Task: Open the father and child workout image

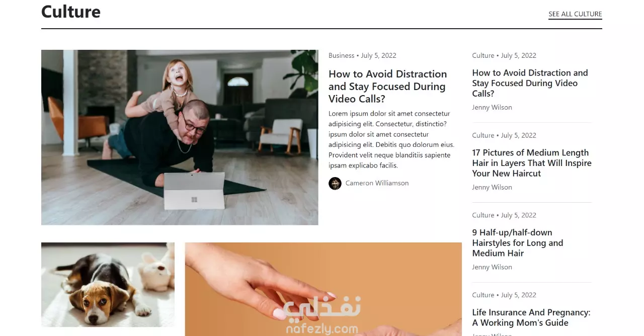Action: pos(180,137)
